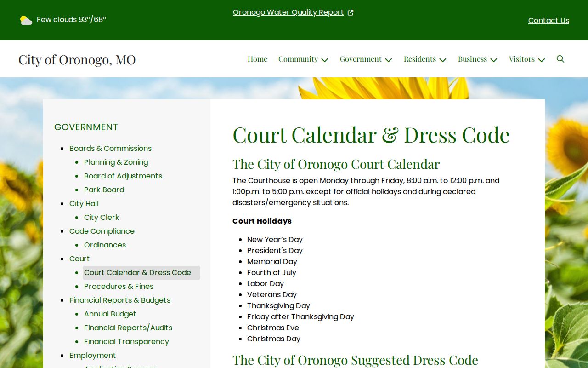Image resolution: width=588 pixels, height=368 pixels.
Task: Open the Planning & Zoning sidebar link
Action: pyautogui.click(x=116, y=162)
